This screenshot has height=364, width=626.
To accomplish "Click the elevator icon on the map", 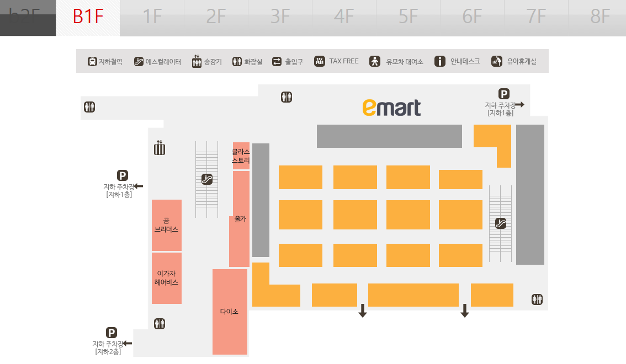I will point(160,148).
